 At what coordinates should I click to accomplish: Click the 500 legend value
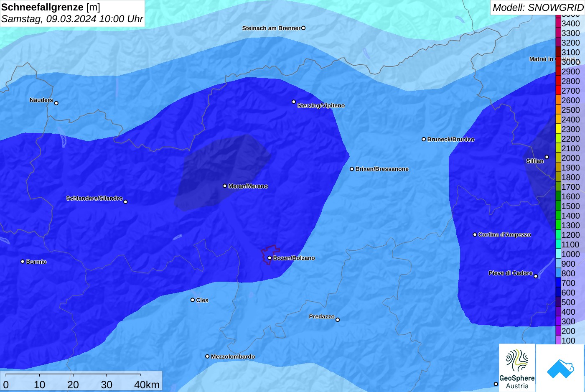coord(568,302)
